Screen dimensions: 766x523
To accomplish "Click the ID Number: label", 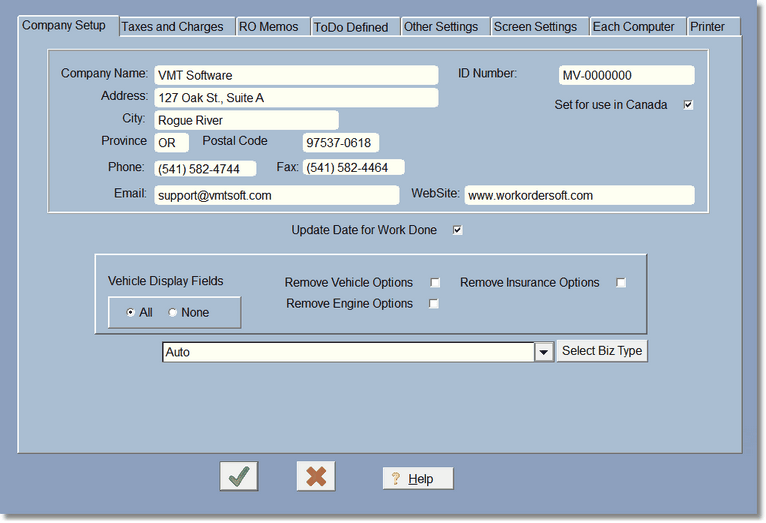I will [487, 73].
